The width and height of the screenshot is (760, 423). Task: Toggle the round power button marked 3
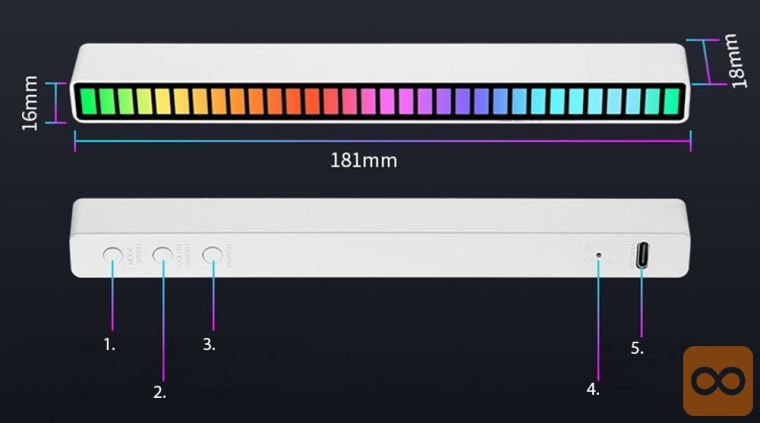(212, 254)
